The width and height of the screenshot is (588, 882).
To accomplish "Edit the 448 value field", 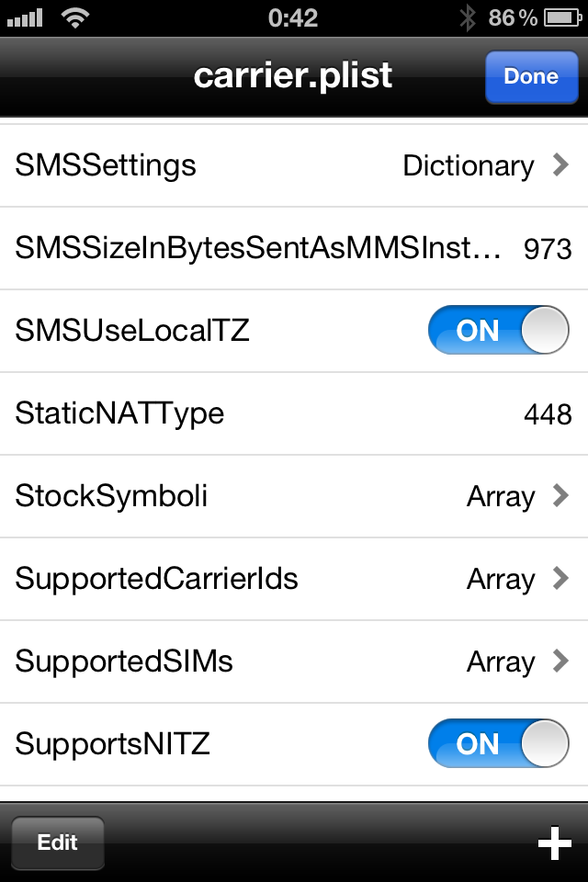I will point(548,414).
